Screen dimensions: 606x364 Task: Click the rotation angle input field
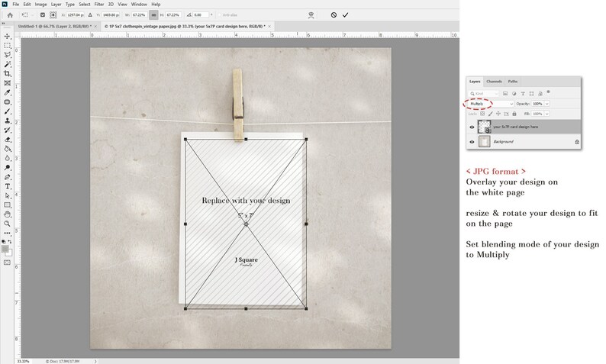(x=200, y=15)
